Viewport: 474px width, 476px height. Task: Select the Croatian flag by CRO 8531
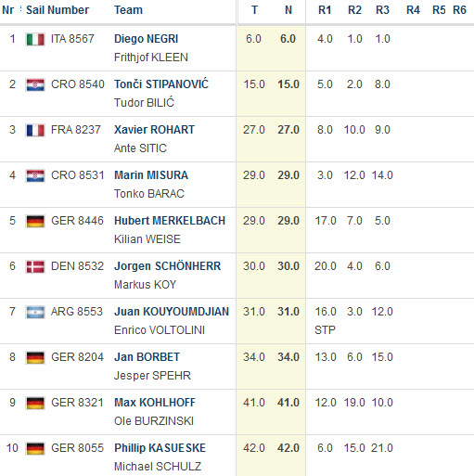(x=35, y=176)
